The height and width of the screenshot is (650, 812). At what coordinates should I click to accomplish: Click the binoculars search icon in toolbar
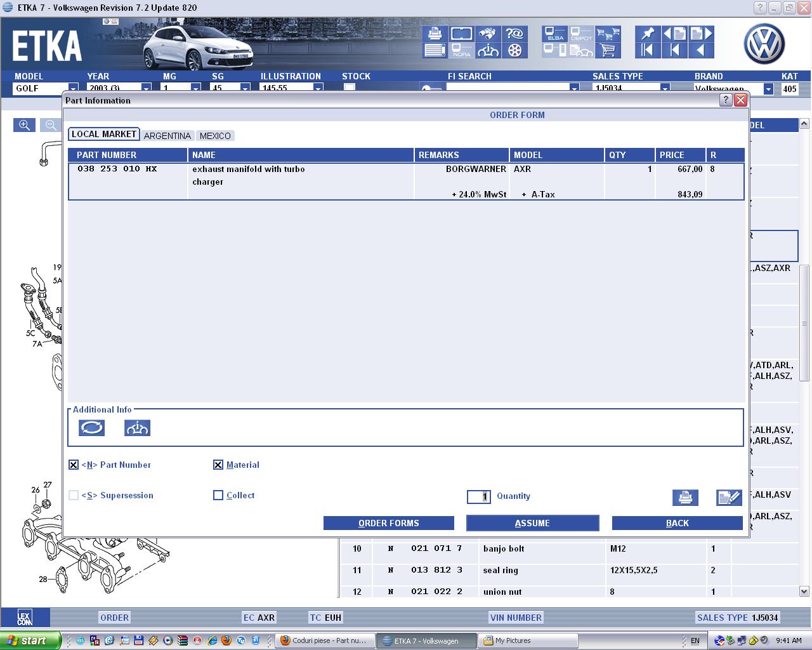(488, 34)
